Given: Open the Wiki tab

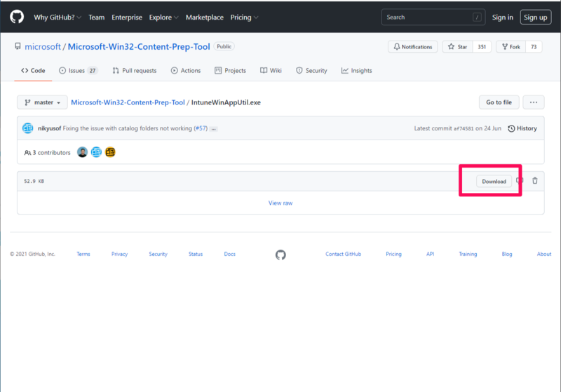Looking at the screenshot, I should pyautogui.click(x=271, y=70).
